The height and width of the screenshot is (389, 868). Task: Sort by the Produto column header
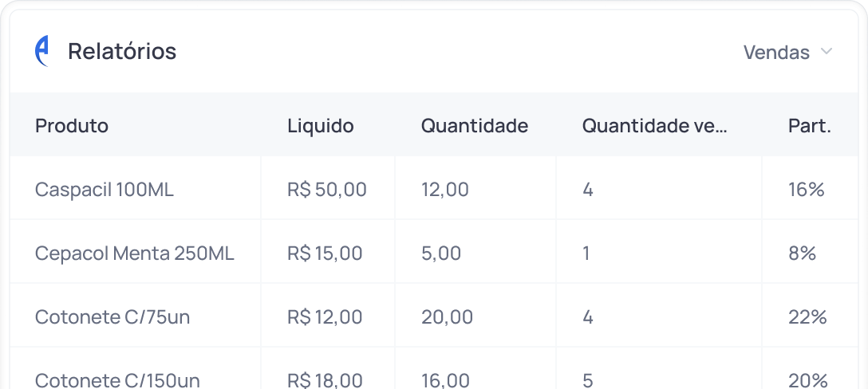pos(72,126)
